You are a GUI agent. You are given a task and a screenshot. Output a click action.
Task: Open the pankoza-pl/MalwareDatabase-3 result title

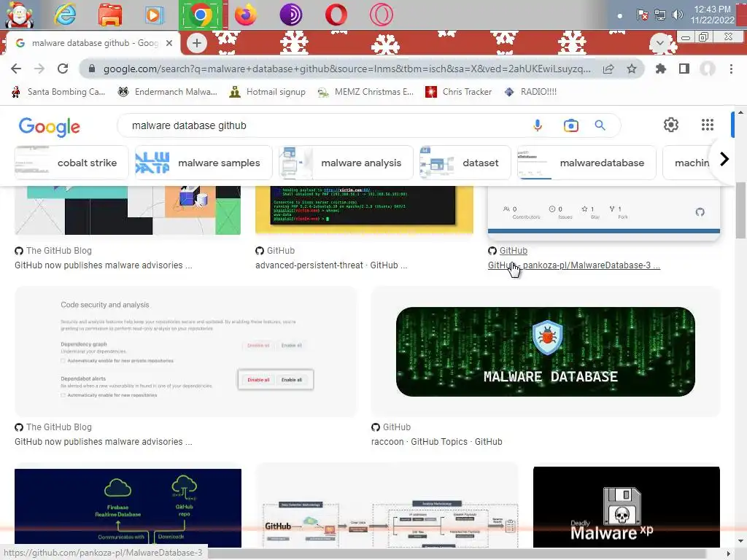574,265
